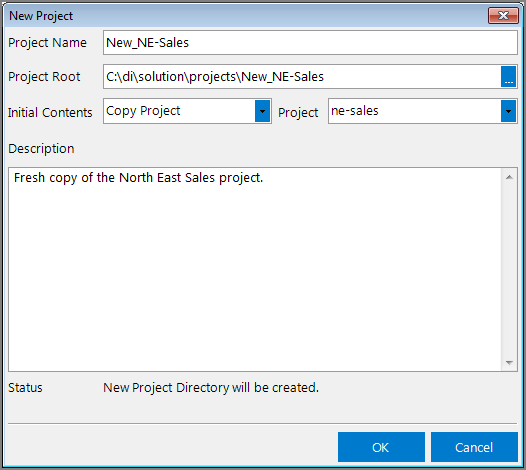
Task: Close the New Project dialog
Action: point(503,15)
